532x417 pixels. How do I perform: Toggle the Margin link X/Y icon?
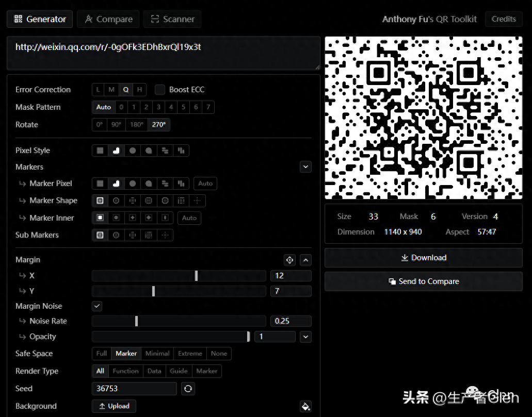pos(290,260)
